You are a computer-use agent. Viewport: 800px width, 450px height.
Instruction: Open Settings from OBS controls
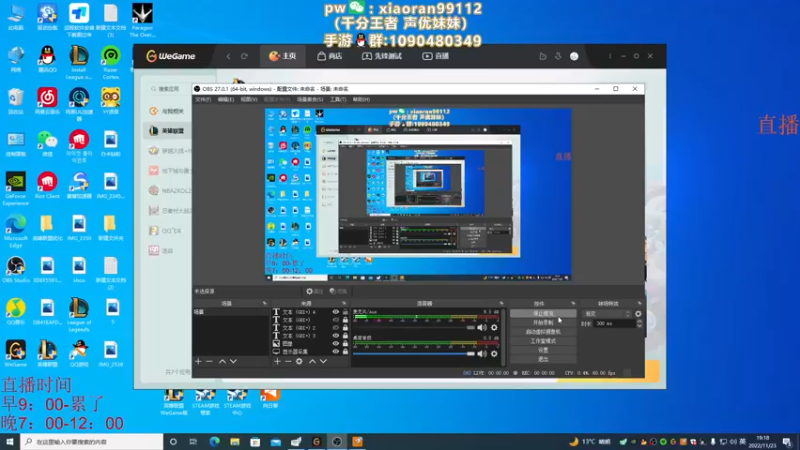click(x=543, y=351)
